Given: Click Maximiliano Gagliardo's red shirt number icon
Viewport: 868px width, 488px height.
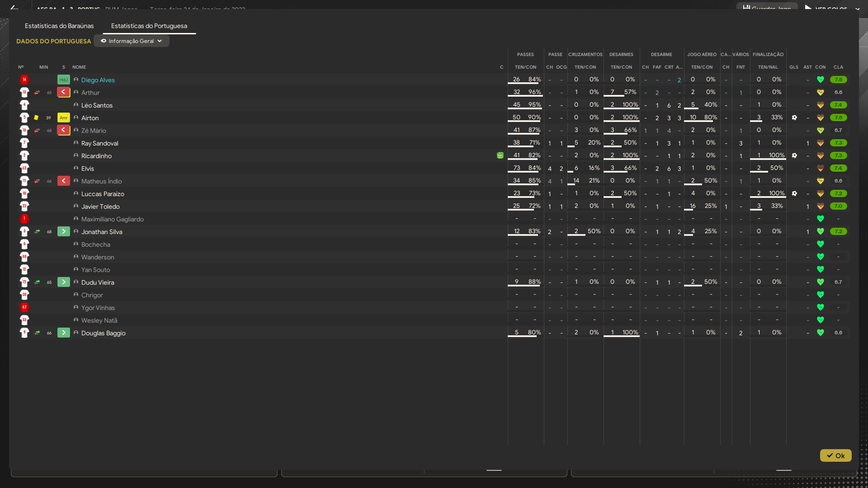Looking at the screenshot, I should (x=24, y=219).
